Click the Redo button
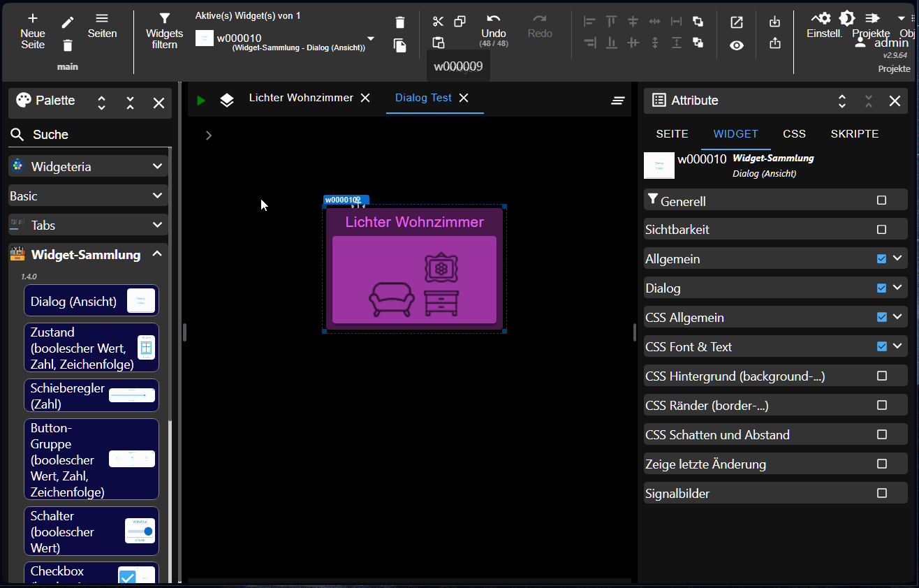This screenshot has width=919, height=588. pyautogui.click(x=540, y=26)
